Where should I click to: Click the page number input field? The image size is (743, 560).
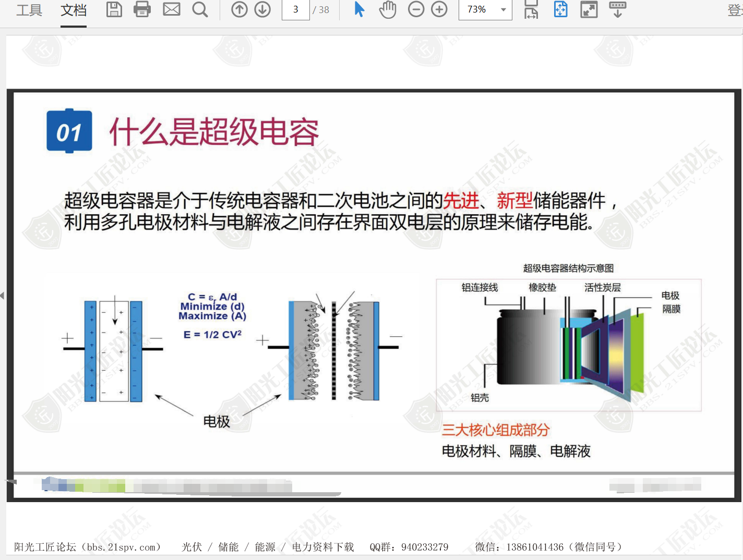[295, 9]
